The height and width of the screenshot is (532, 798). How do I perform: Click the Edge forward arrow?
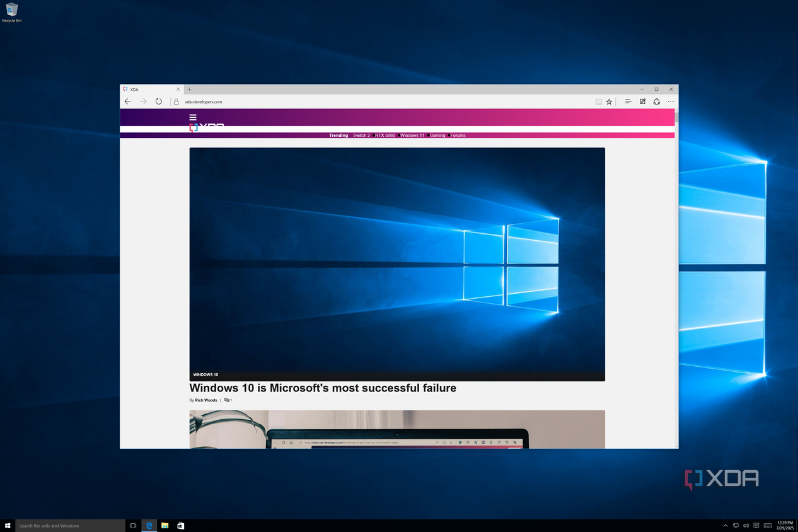point(143,101)
